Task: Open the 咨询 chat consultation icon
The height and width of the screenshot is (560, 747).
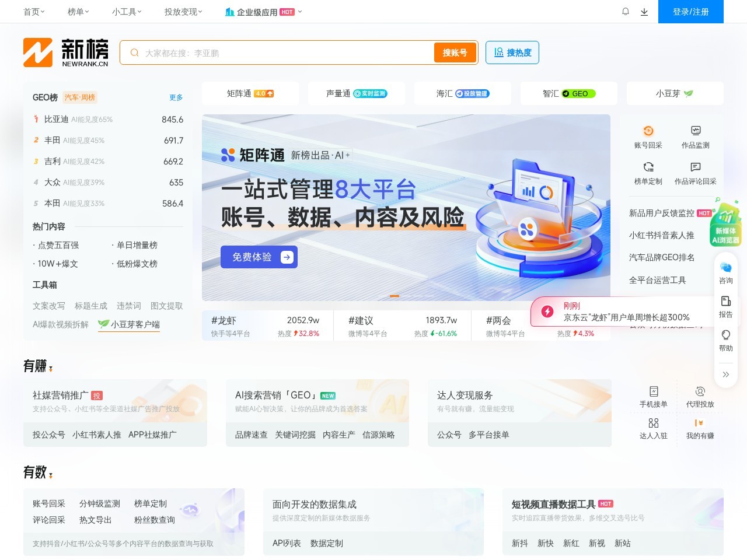Action: point(725,271)
